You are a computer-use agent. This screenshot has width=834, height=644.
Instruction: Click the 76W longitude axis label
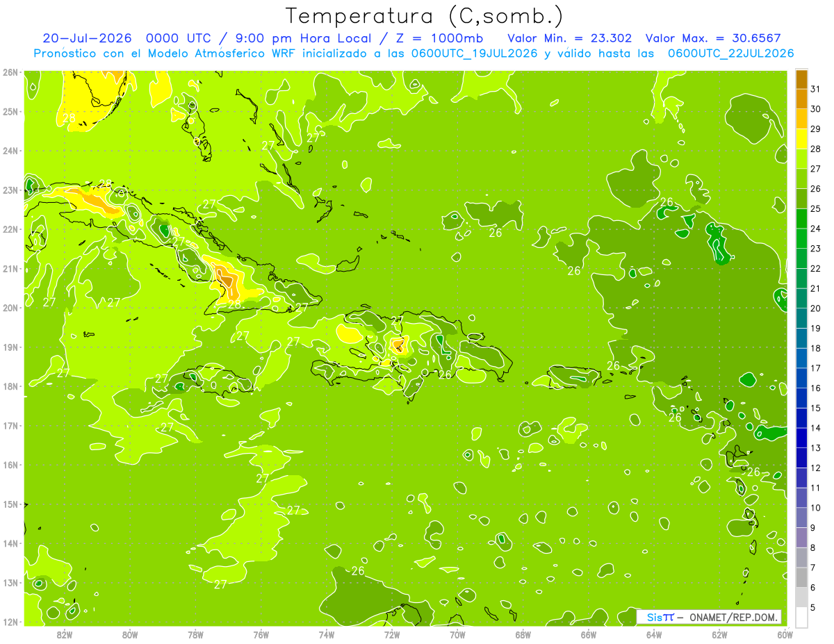coord(261,634)
